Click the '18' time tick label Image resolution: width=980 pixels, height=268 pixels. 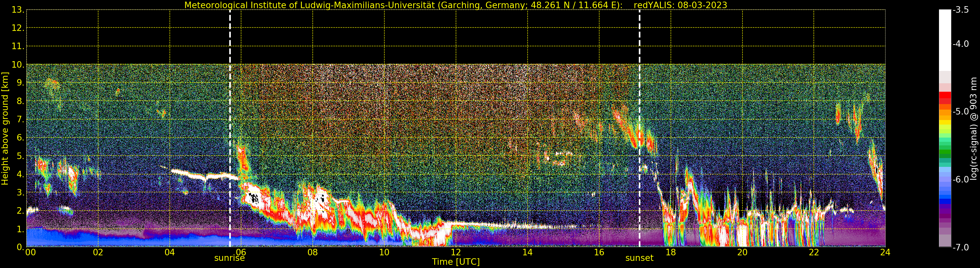[x=671, y=252]
